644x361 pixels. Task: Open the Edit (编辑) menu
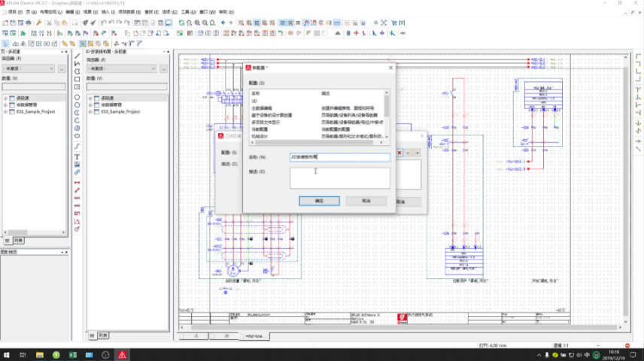(71, 12)
